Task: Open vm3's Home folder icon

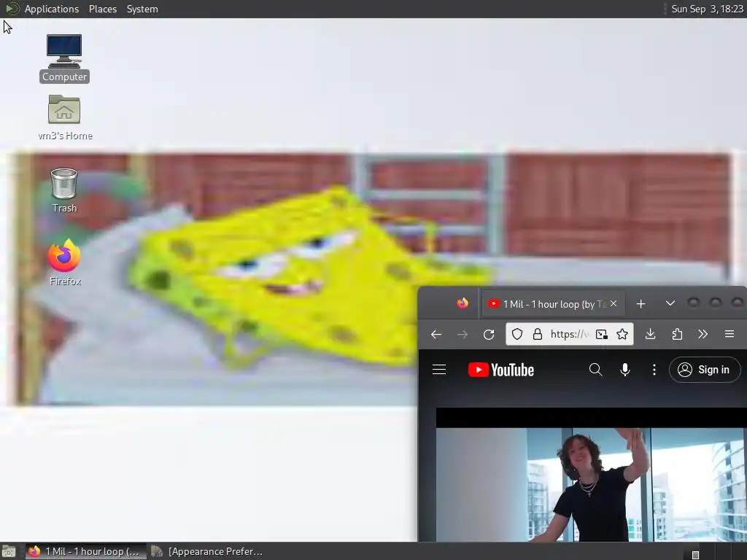Action: [64, 117]
